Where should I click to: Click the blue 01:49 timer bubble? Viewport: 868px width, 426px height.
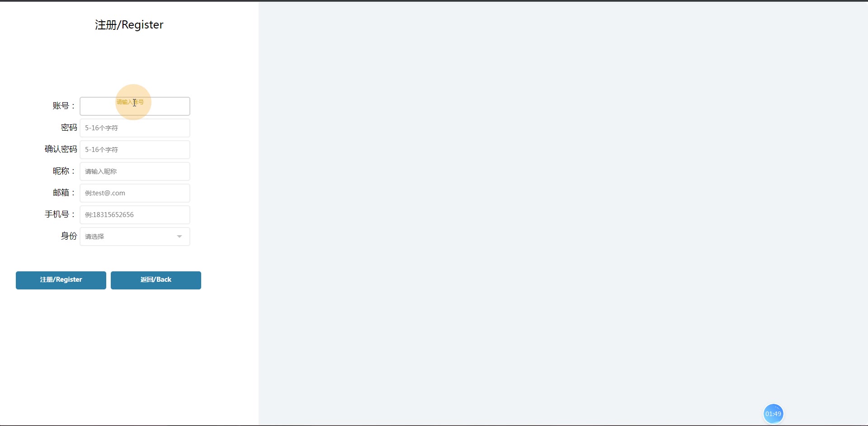click(773, 414)
